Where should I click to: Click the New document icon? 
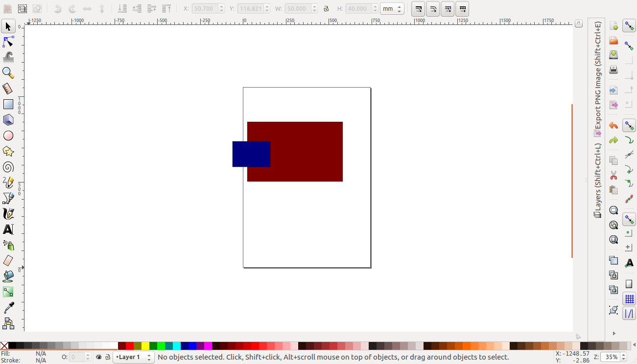point(613,26)
